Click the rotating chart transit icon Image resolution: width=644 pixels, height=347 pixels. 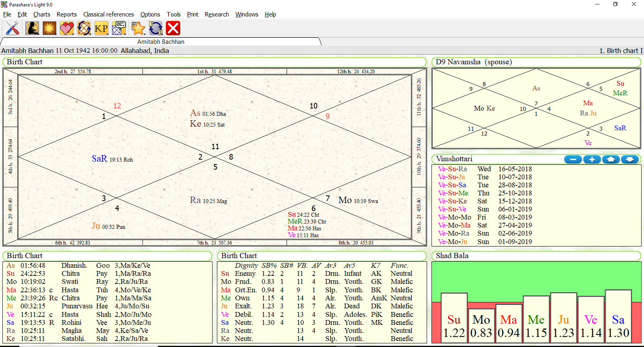pos(84,29)
